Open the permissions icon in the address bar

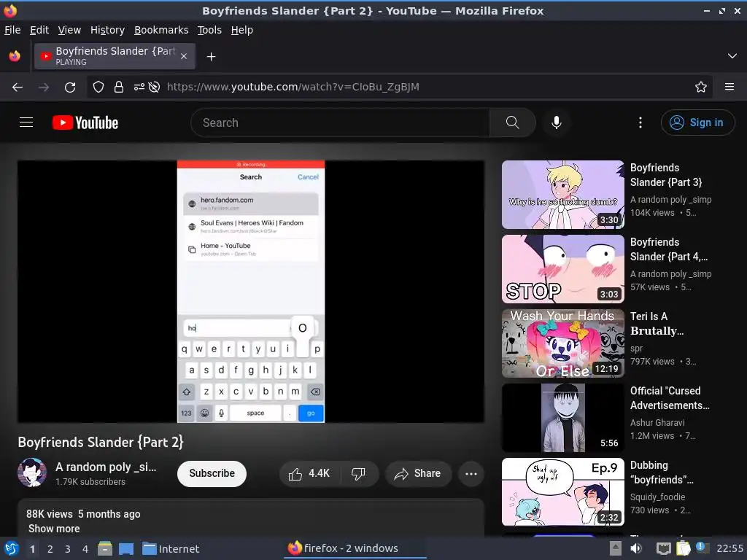(x=139, y=87)
